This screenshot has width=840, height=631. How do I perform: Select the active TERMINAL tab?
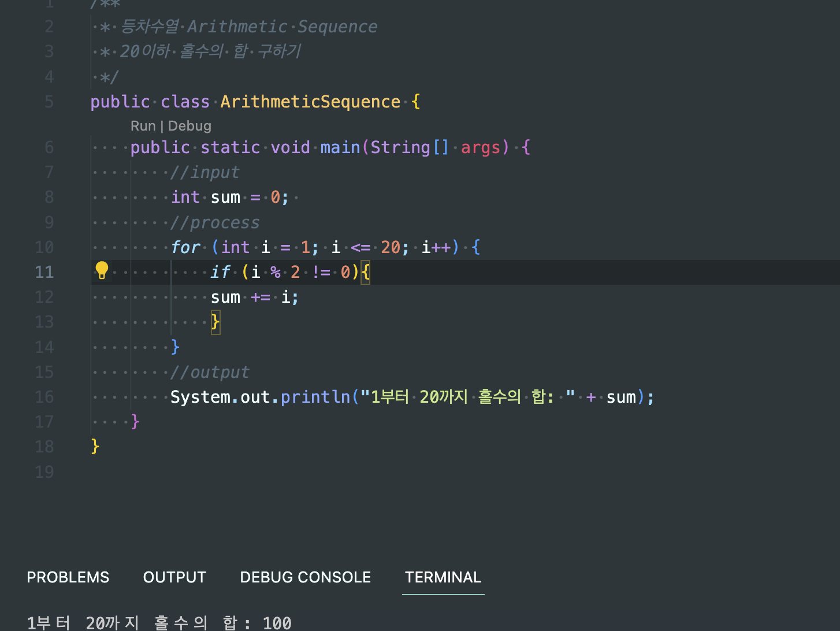(443, 577)
